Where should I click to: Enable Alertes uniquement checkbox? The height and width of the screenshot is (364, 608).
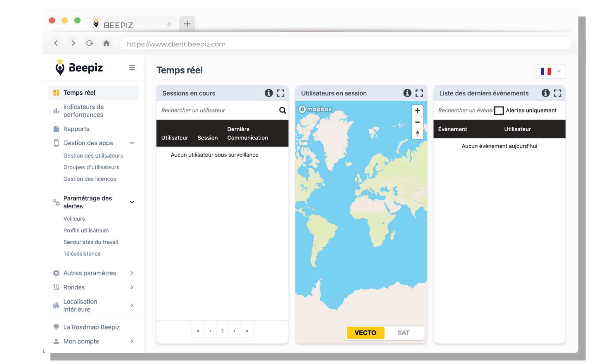tap(499, 110)
